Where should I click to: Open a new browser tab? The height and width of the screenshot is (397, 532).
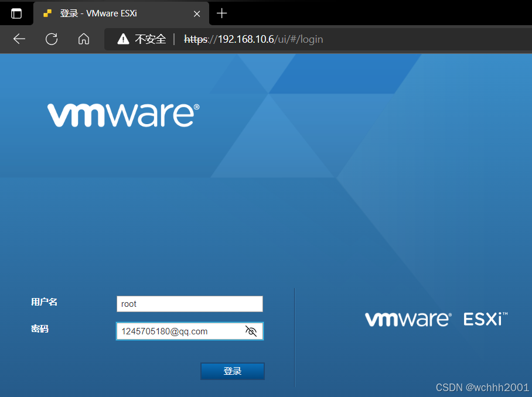221,13
